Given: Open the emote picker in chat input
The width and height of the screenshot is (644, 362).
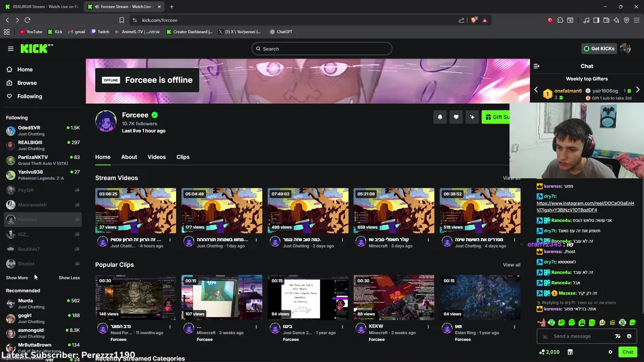Looking at the screenshot, I should (629, 336).
